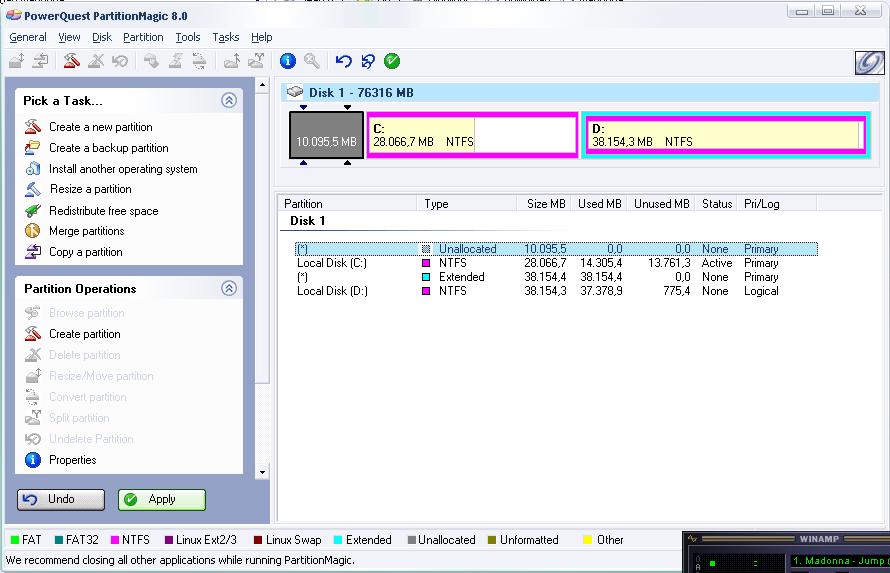Click the Delete partition toolbar icon
Screen dimensions: 890x573
pos(95,61)
